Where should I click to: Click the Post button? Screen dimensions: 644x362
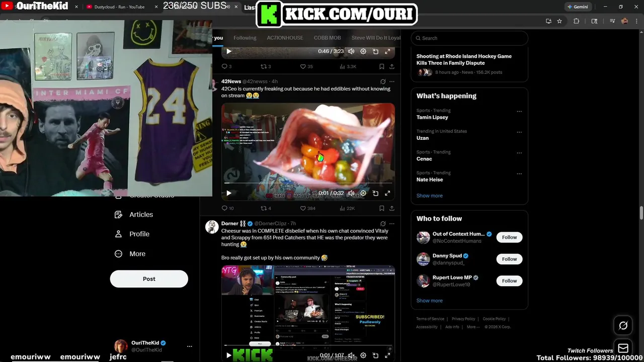149,279
